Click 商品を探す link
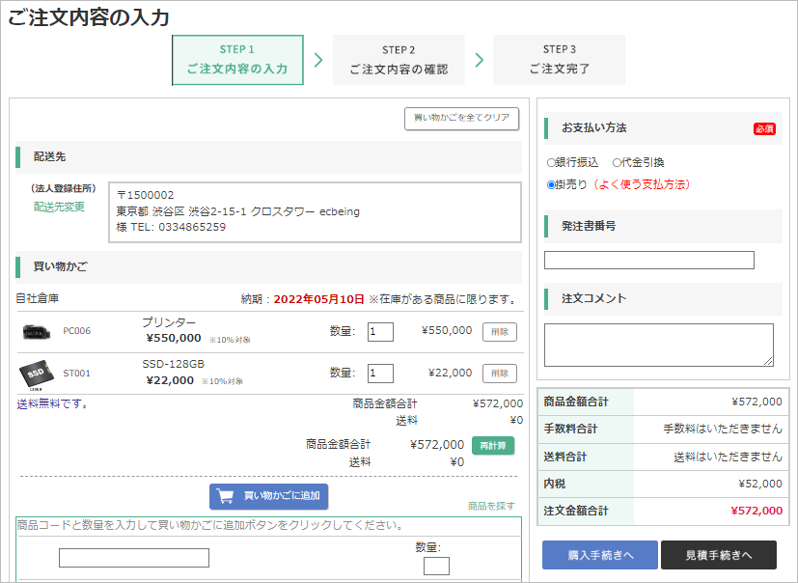This screenshot has height=583, width=798. click(492, 507)
